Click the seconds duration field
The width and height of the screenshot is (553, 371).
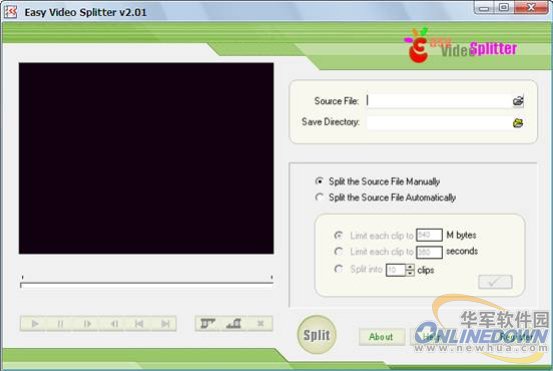tap(429, 252)
